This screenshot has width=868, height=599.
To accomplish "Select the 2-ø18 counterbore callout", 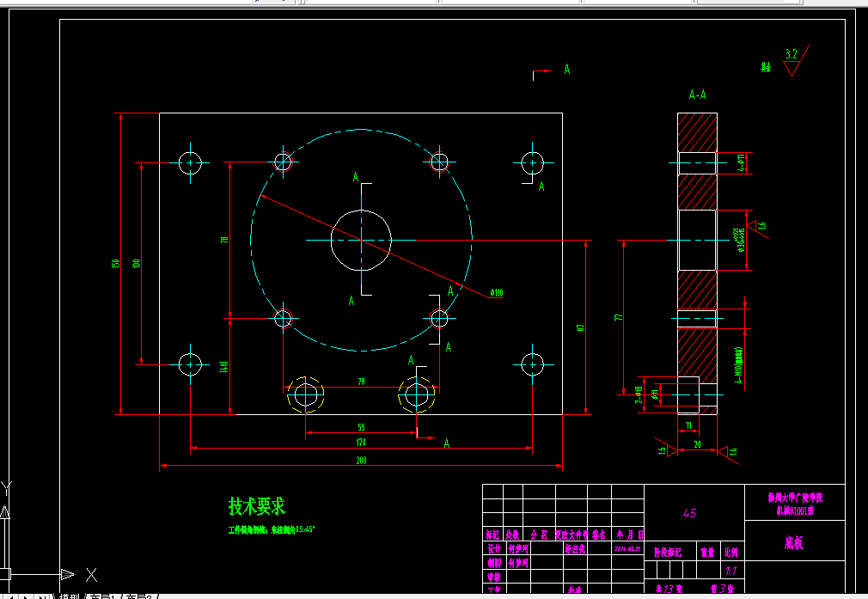I will coord(639,394).
